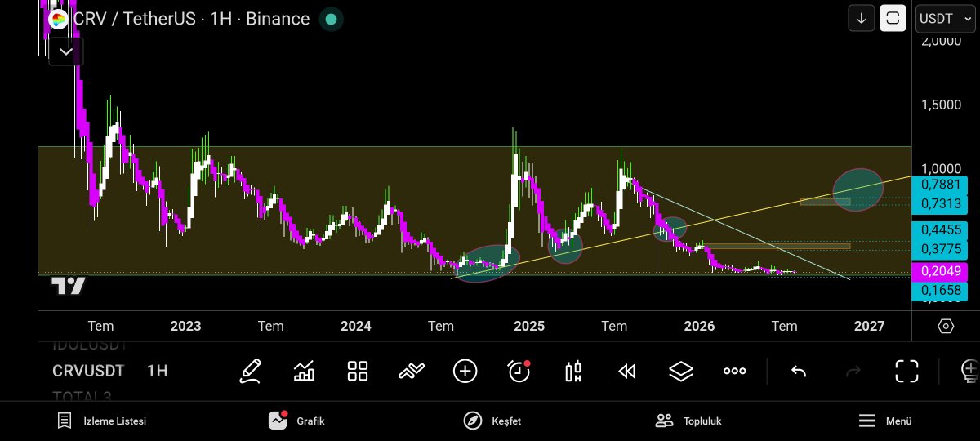The height and width of the screenshot is (441, 980).
Task: Open the Keşfet tab
Action: (492, 421)
